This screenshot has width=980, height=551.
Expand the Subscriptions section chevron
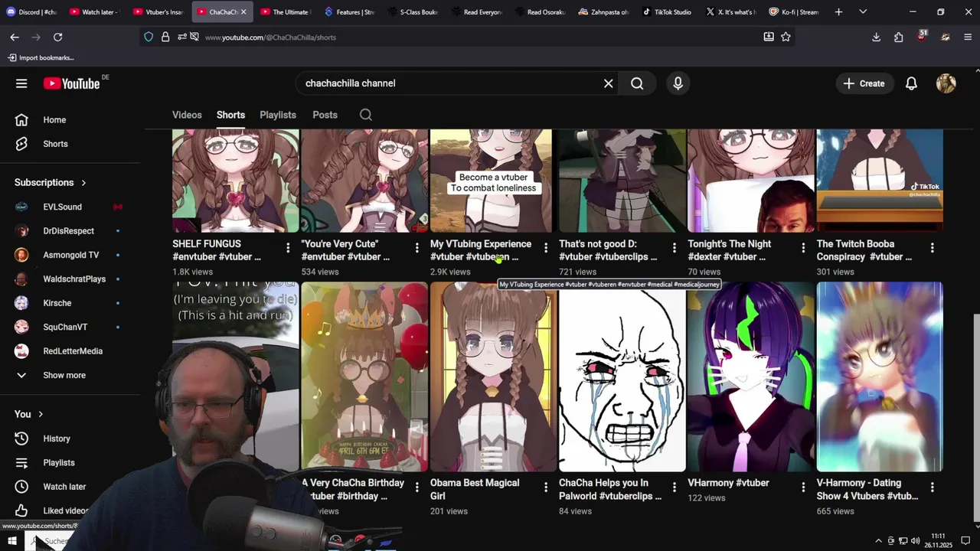click(x=83, y=183)
